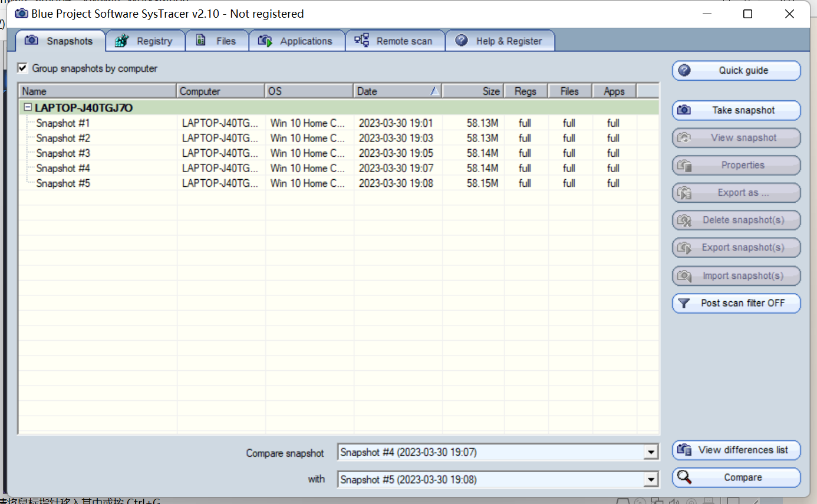Click the question mark Quick guide icon
The width and height of the screenshot is (817, 504).
(x=684, y=70)
